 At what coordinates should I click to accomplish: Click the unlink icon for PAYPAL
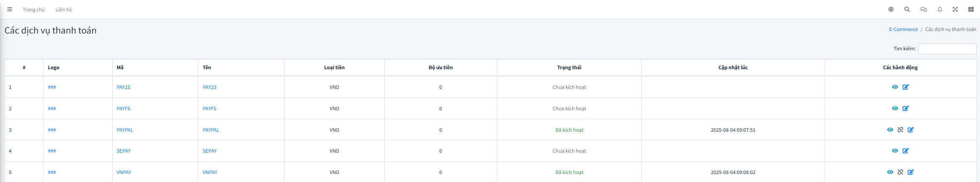900,130
